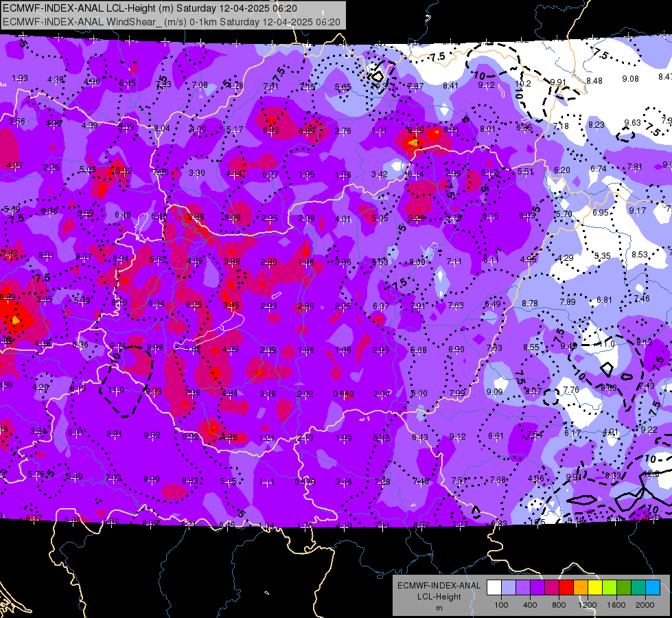Select the light lavender legend swatch
Viewport: 672px width, 618px height.
pyautogui.click(x=509, y=588)
